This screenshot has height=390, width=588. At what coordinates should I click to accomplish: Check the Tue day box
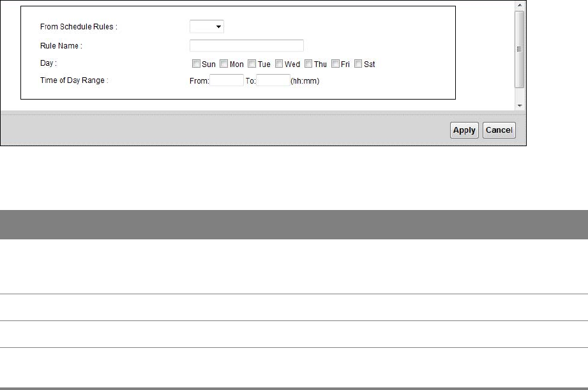tap(252, 64)
